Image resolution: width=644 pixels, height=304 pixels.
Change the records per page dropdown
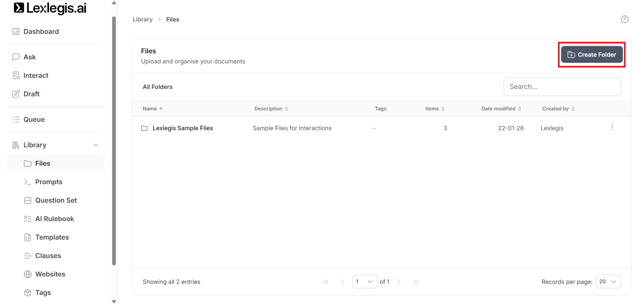(608, 282)
